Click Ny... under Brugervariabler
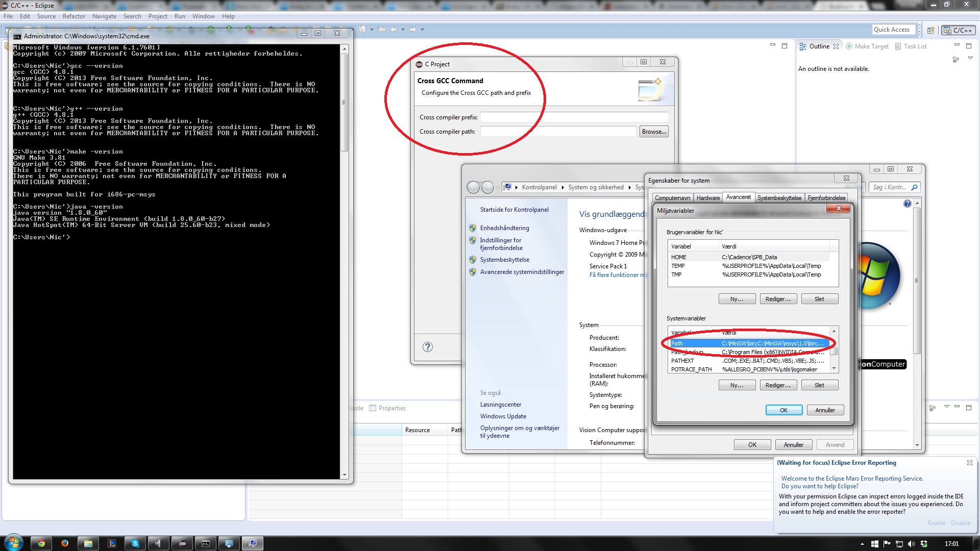 pos(737,299)
